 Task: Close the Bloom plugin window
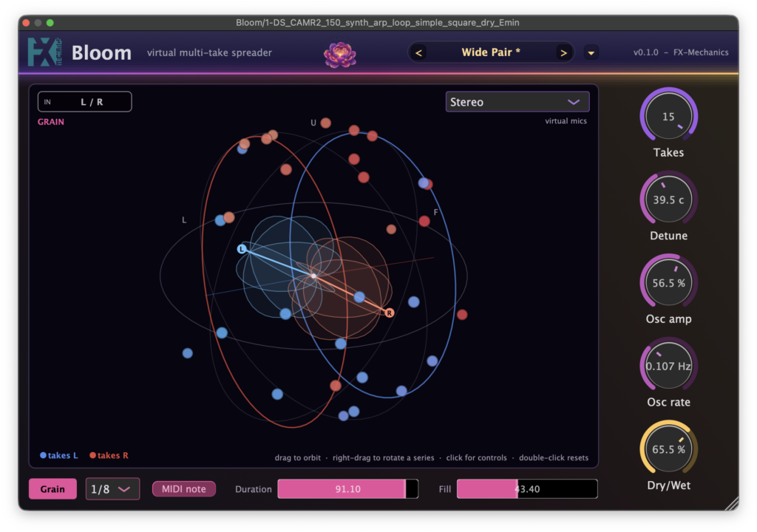[x=26, y=23]
